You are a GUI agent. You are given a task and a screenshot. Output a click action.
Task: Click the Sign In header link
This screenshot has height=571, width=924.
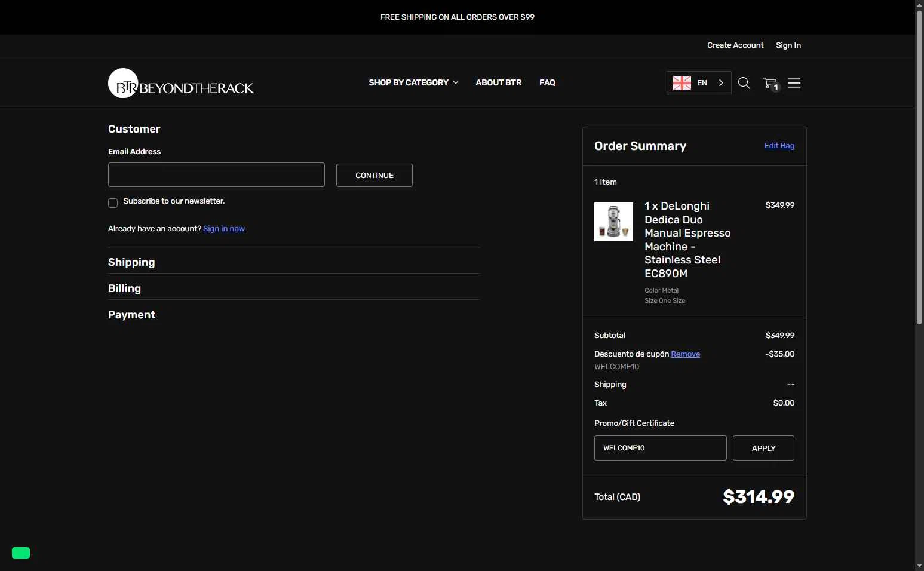[x=788, y=45]
